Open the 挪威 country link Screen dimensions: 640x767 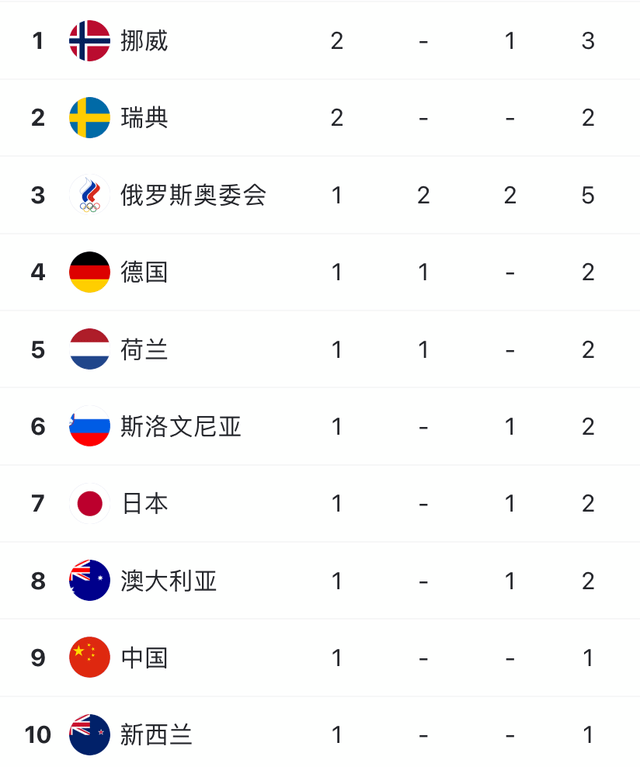click(x=144, y=41)
